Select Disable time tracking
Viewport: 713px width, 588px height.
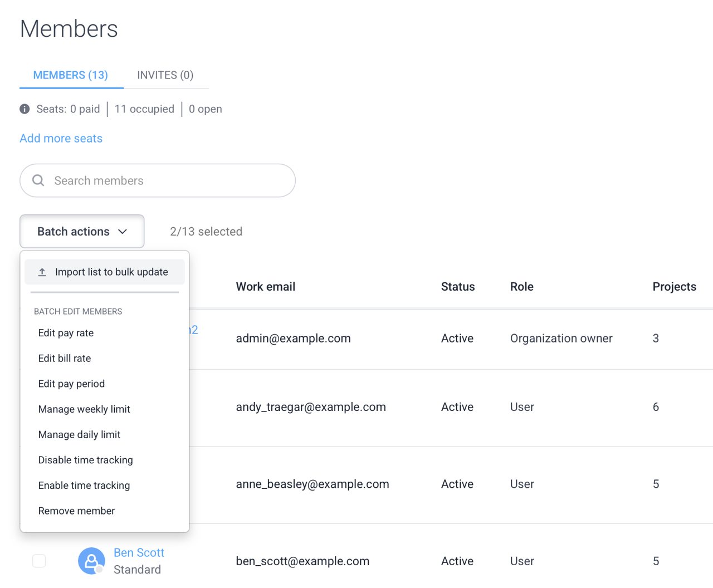(x=85, y=460)
